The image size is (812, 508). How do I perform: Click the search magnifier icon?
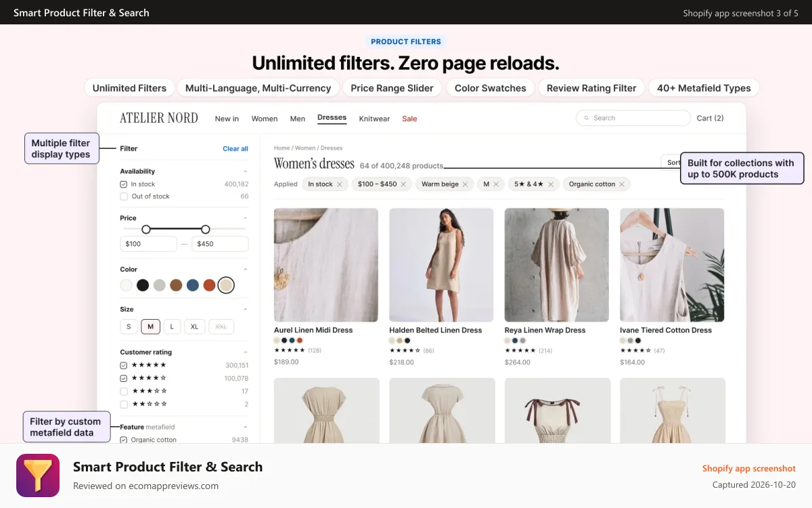click(x=586, y=118)
